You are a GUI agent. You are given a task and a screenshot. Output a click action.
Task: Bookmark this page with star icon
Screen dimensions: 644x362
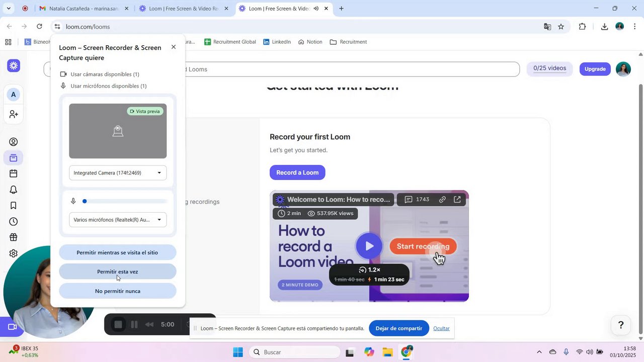[561, 27]
